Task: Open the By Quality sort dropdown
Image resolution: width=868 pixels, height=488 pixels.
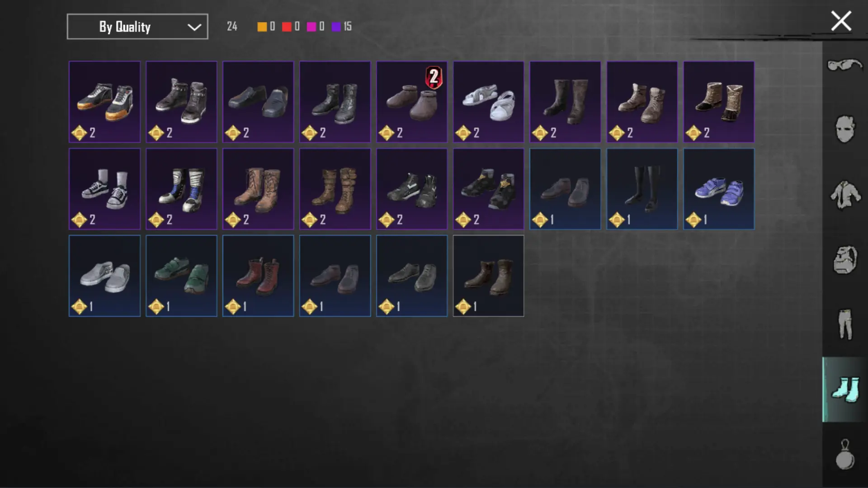Action: click(137, 27)
